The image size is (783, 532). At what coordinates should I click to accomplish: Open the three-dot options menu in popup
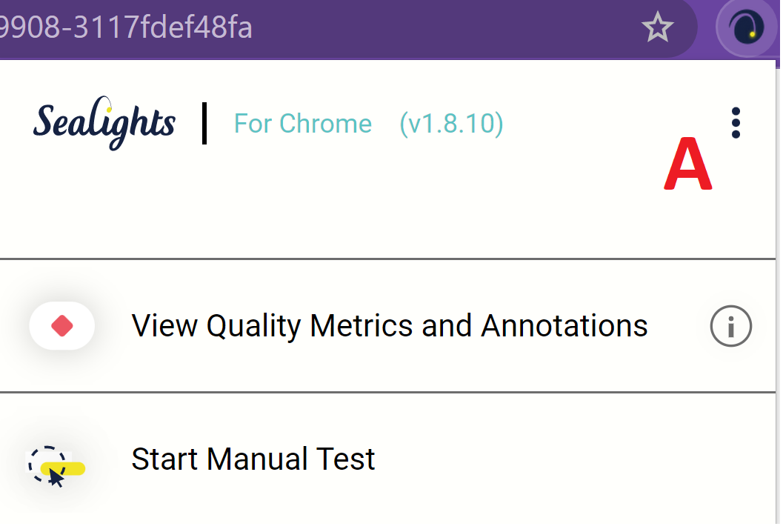click(x=735, y=123)
